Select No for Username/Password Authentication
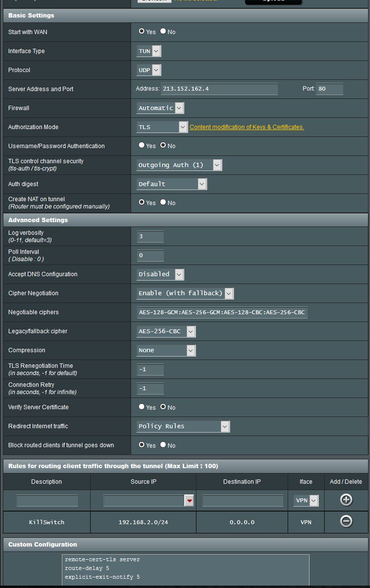This screenshot has height=588, width=370. click(x=163, y=145)
